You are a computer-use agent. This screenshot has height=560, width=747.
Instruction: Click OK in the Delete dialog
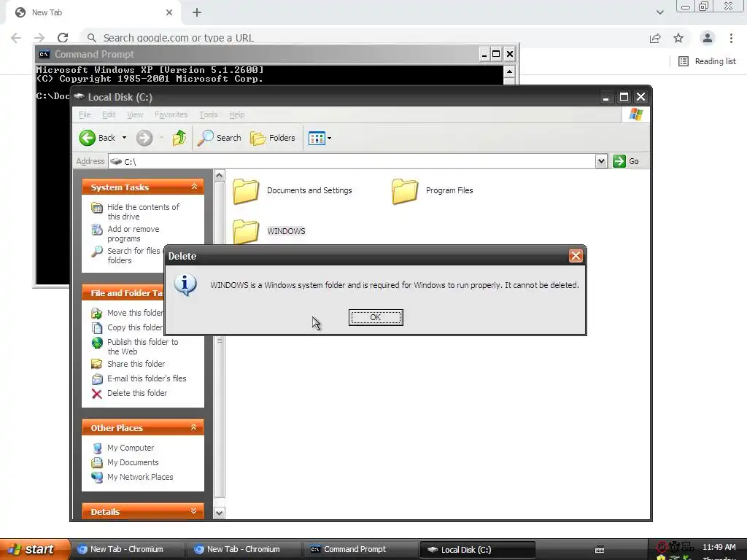click(376, 317)
